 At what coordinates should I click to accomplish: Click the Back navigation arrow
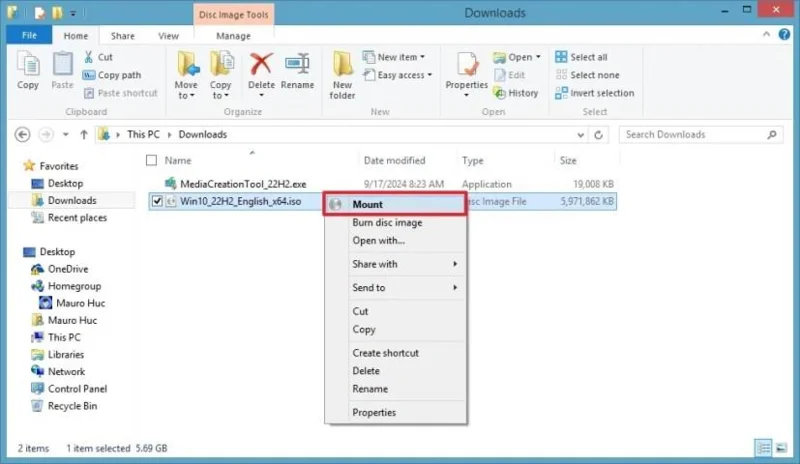point(22,135)
